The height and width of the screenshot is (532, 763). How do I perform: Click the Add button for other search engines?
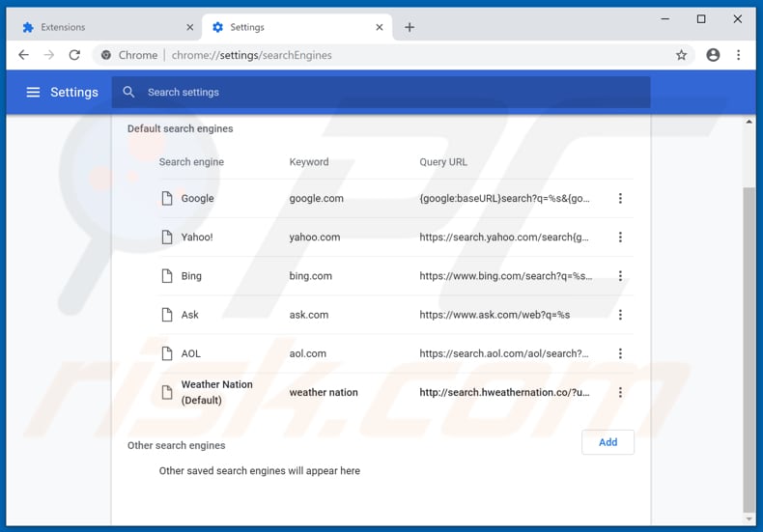608,442
